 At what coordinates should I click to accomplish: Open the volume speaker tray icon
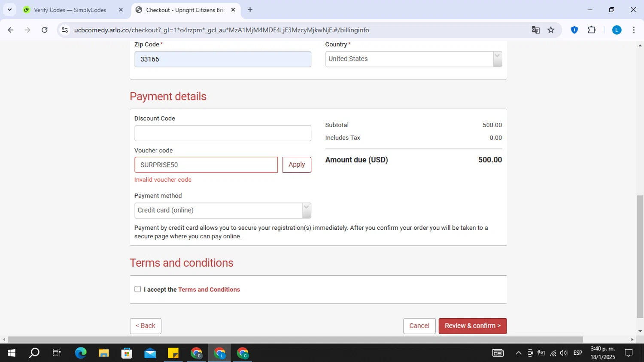pos(564,353)
